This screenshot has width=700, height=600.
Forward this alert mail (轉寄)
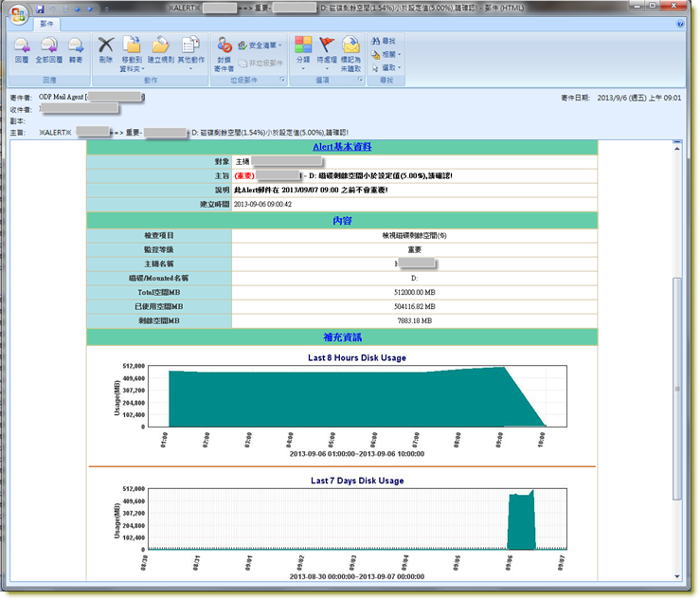[76, 50]
